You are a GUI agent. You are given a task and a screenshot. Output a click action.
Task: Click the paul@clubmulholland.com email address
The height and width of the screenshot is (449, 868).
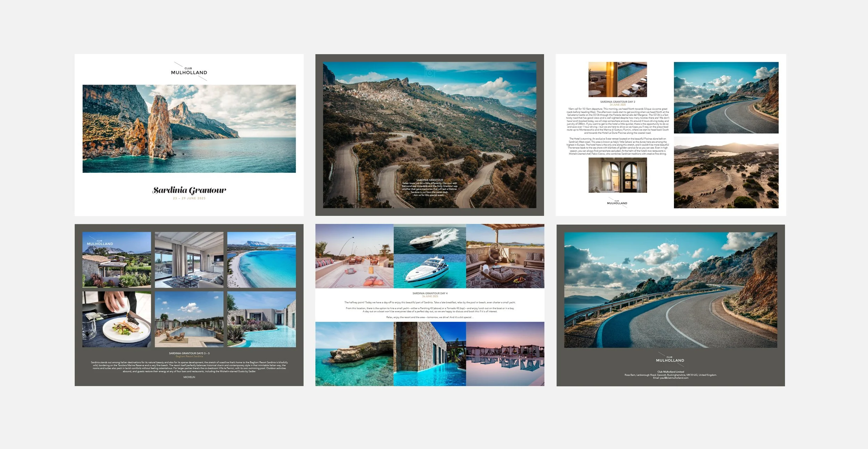[x=674, y=378]
